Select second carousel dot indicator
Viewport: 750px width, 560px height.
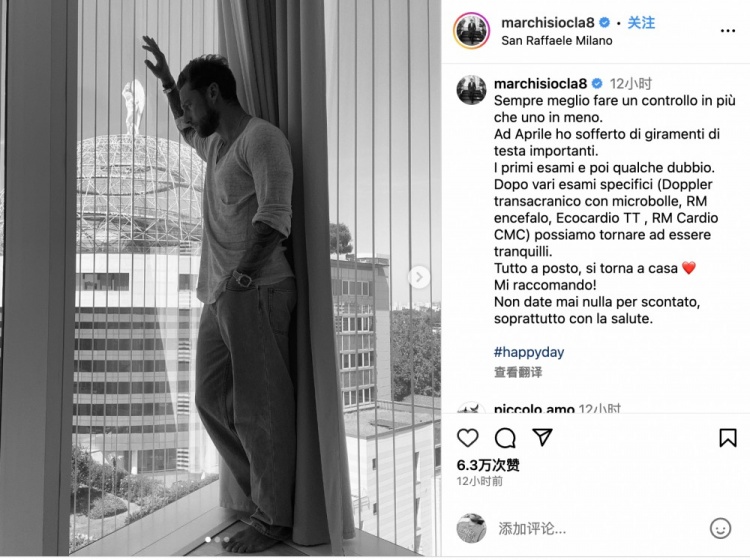tap(217, 539)
